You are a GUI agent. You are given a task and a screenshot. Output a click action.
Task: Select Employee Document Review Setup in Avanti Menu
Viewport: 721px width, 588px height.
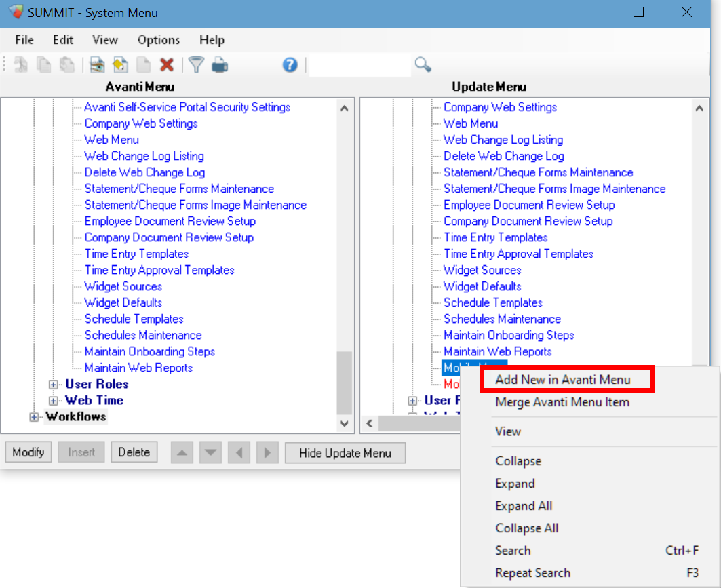pyautogui.click(x=170, y=222)
